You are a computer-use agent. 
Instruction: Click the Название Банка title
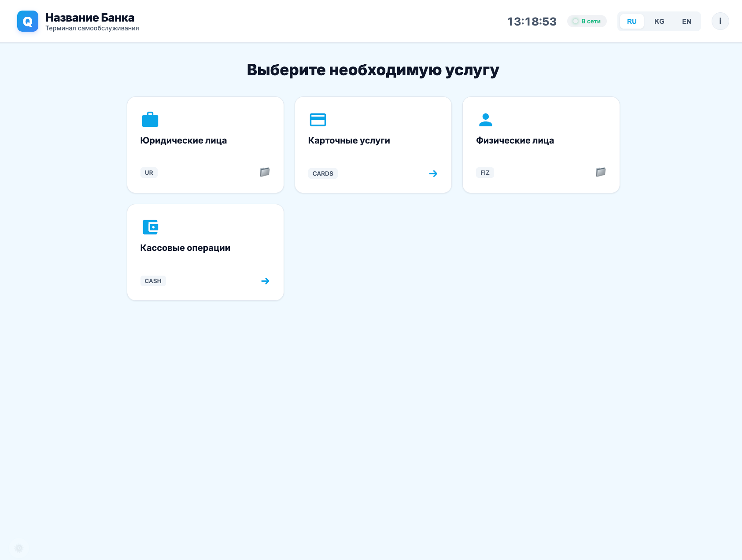pos(90,18)
